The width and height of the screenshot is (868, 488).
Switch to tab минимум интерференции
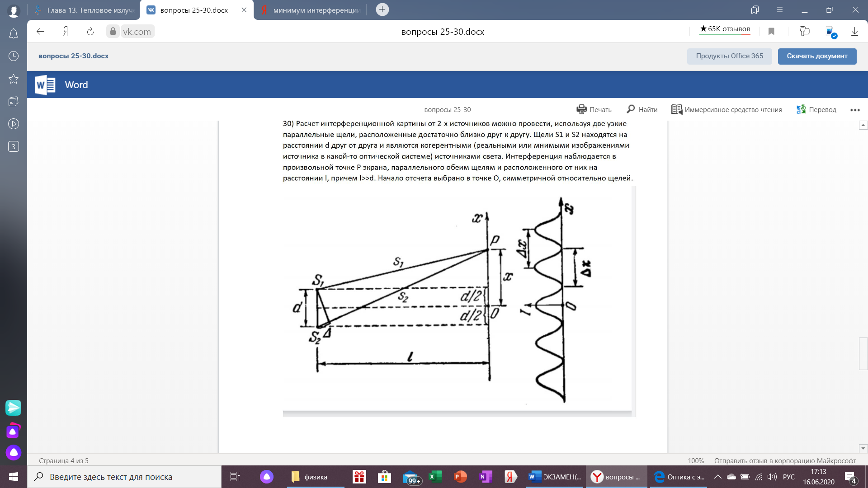pyautogui.click(x=311, y=10)
